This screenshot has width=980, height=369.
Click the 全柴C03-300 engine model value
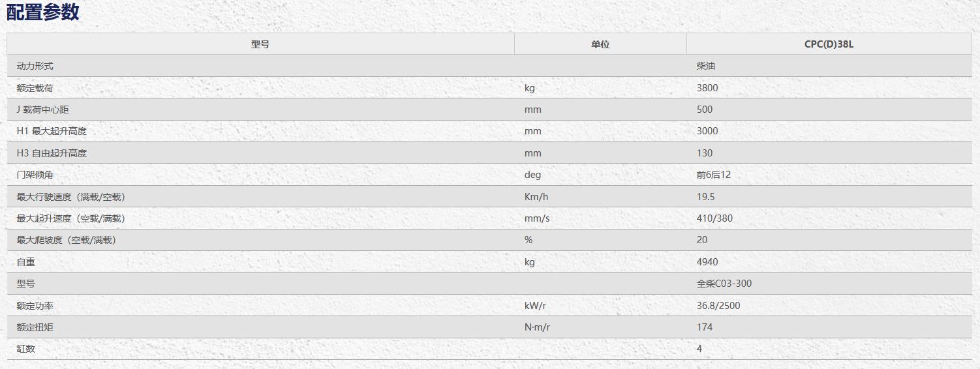point(724,284)
